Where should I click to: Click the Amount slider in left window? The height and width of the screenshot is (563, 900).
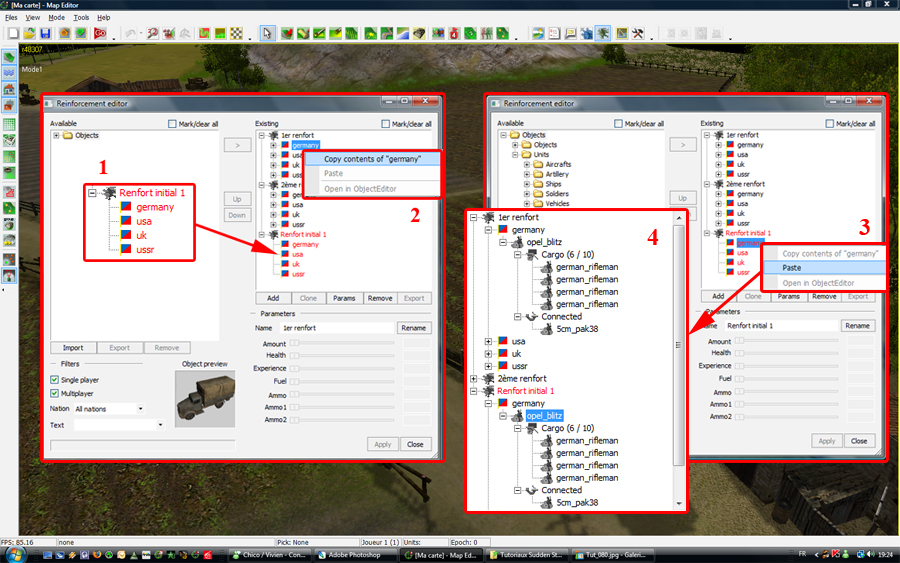click(342, 343)
